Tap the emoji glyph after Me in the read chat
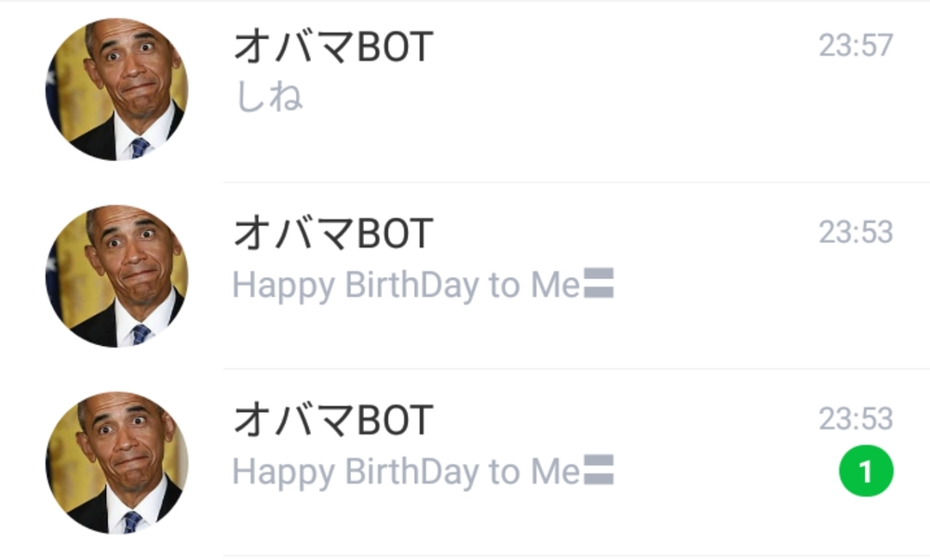The width and height of the screenshot is (930, 560). point(599,285)
